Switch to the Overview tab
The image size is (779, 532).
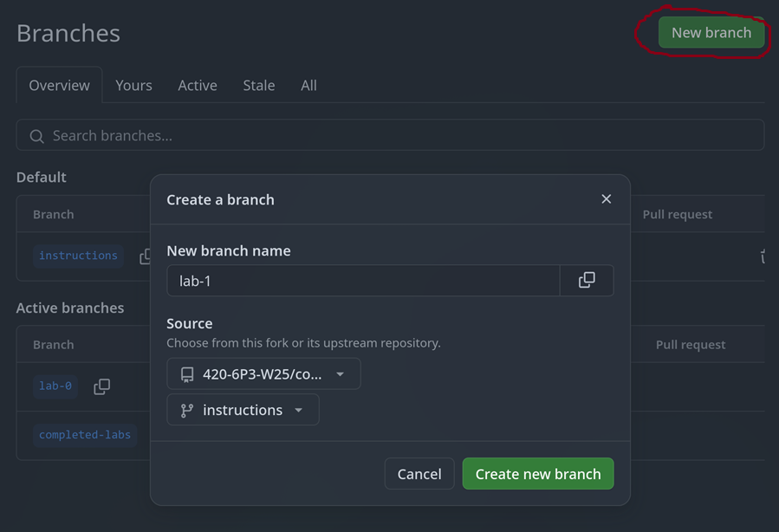coord(59,85)
